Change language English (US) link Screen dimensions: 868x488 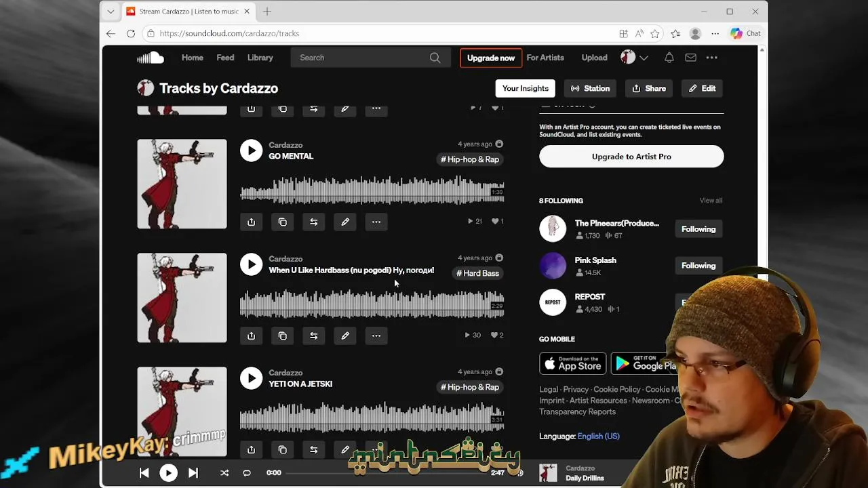click(599, 436)
